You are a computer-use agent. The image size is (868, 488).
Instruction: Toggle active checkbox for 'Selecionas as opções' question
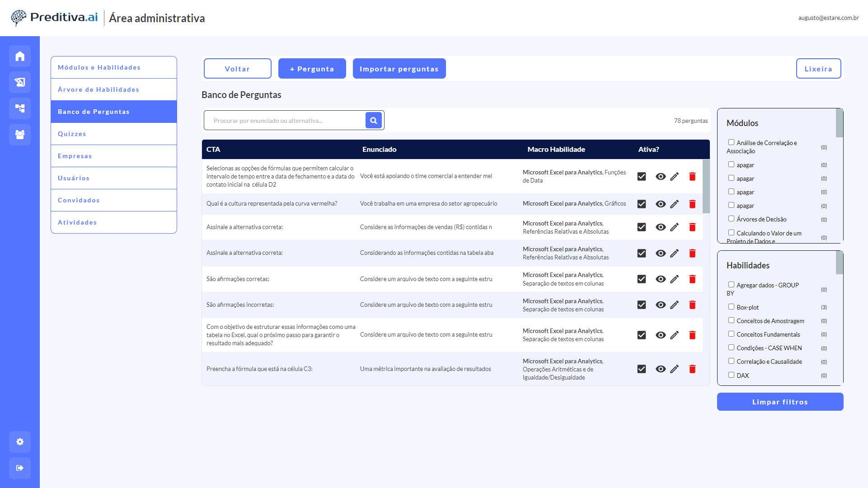click(x=642, y=177)
